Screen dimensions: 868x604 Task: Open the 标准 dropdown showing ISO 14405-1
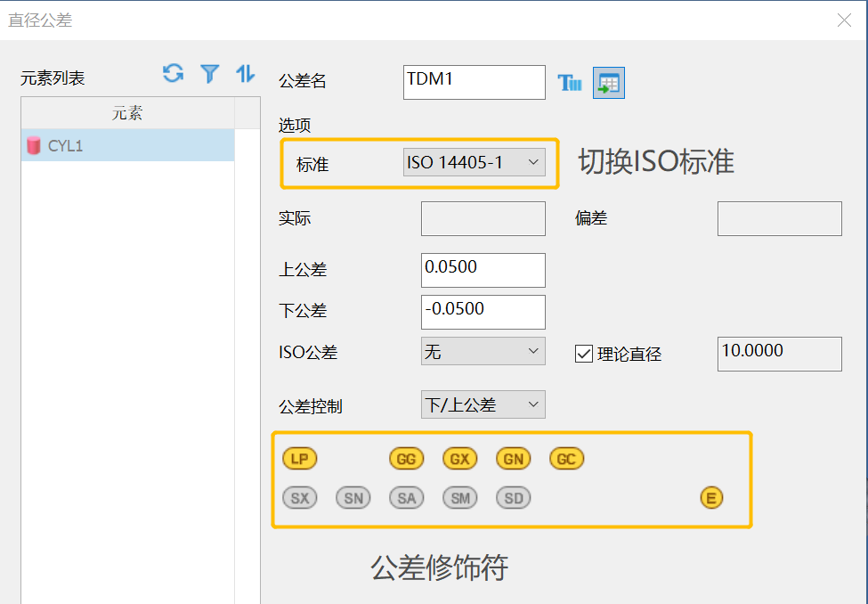(x=483, y=161)
